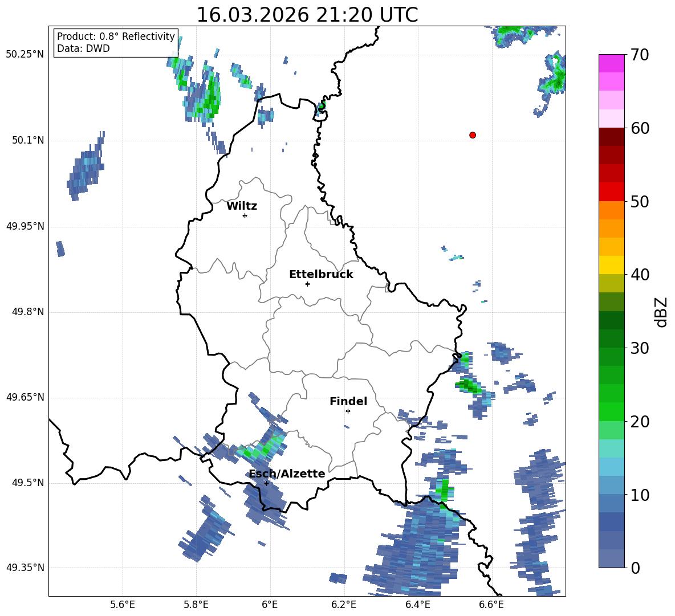675x616 pixels.
Task: Click the 49.8°N latitude label
Action: click(28, 312)
